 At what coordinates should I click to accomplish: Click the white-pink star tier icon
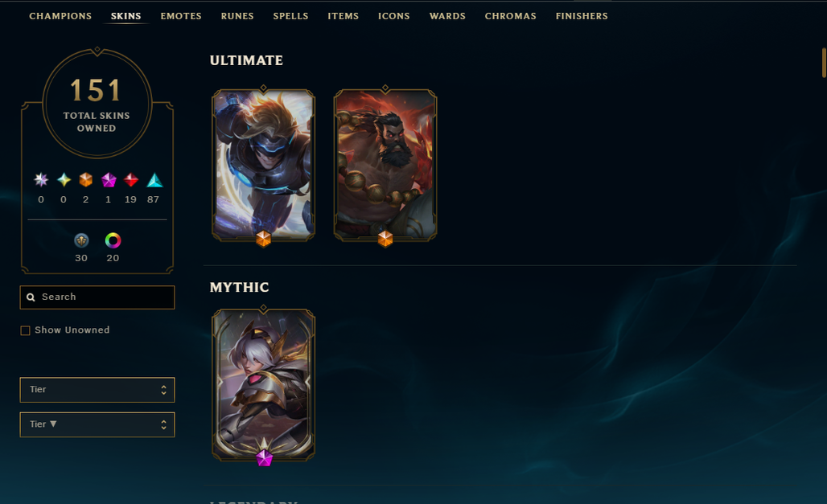click(x=41, y=180)
